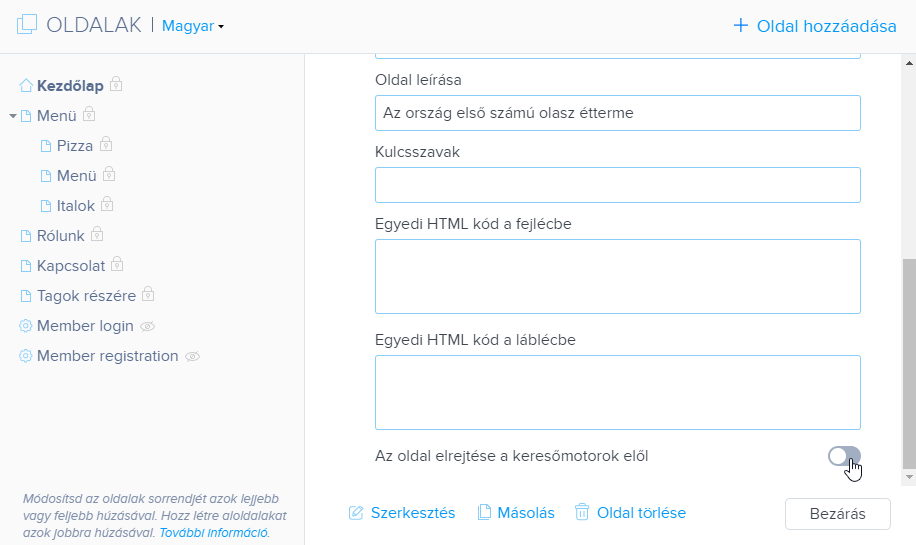The width and height of the screenshot is (916, 545).
Task: Click the lock icon next to Pizza
Action: (x=106, y=144)
